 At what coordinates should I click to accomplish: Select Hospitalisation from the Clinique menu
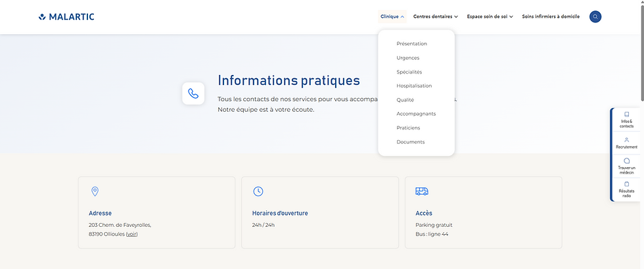pyautogui.click(x=414, y=86)
